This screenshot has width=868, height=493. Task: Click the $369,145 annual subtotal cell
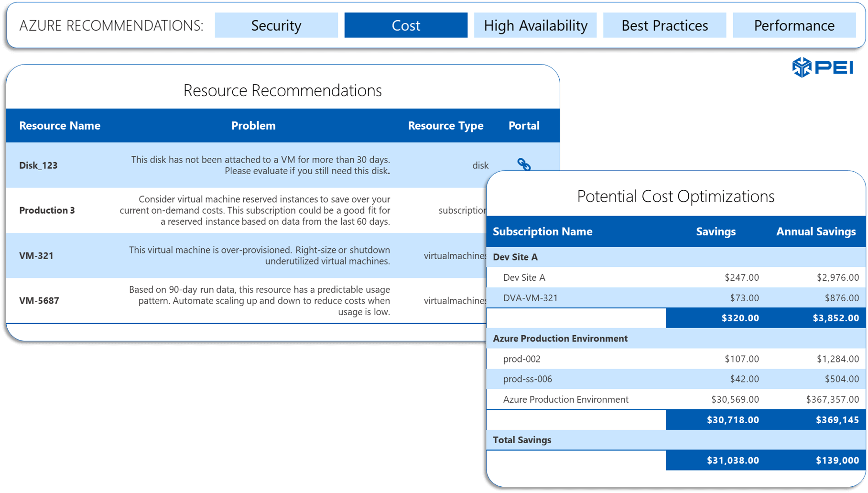point(837,420)
